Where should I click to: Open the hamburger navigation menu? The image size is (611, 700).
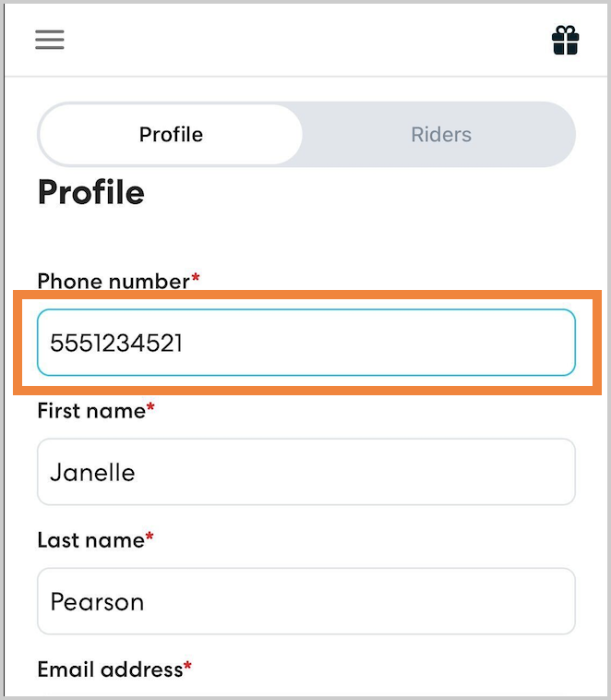point(50,40)
